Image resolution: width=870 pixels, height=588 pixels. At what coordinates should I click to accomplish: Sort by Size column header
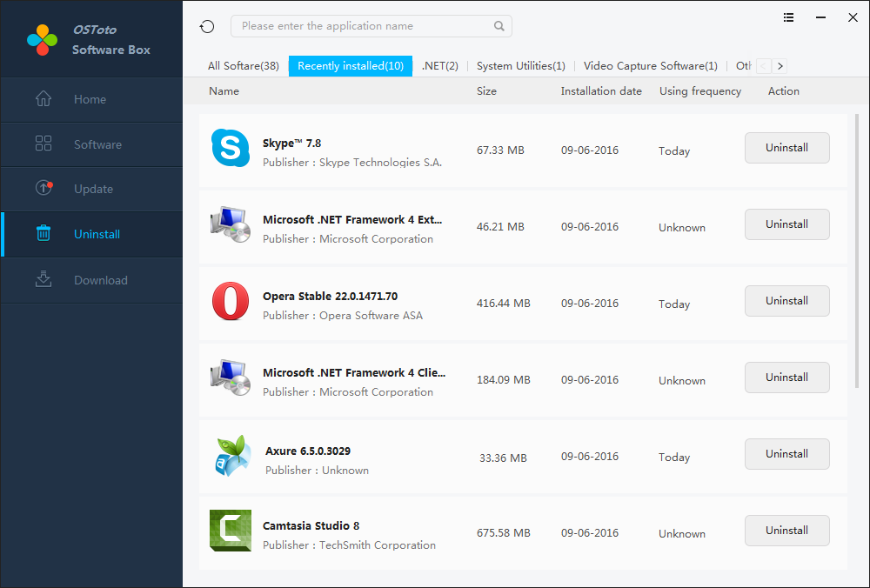click(486, 91)
